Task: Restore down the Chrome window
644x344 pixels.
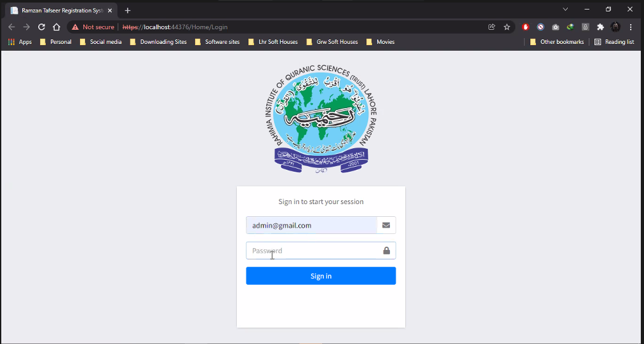Action: coord(608,9)
